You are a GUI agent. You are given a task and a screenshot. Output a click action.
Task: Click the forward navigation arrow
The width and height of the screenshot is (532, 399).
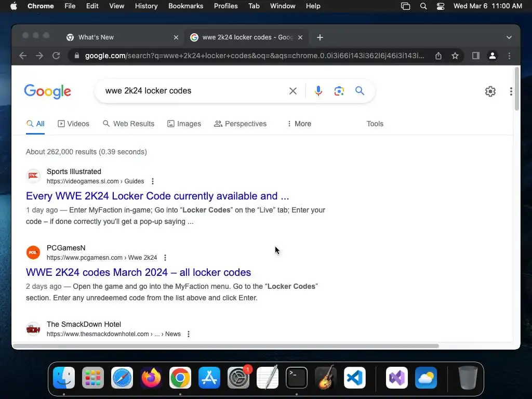39,56
